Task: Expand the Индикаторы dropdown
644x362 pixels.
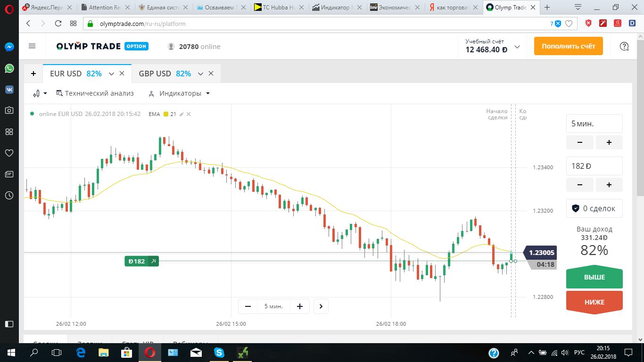Action: [179, 93]
